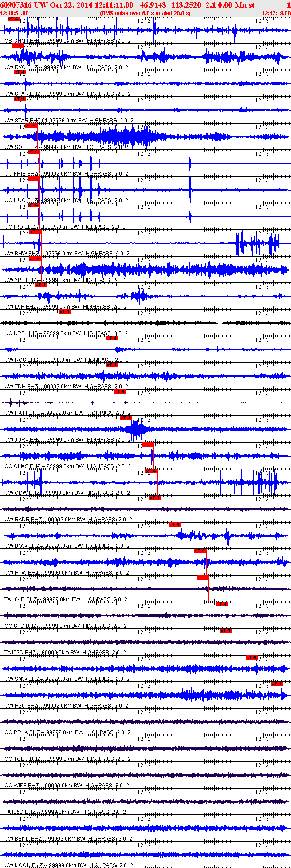This screenshot has height=868, width=291.
Task: Click the 'UW HTW EHZ' station label
Action: [x=21, y=573]
